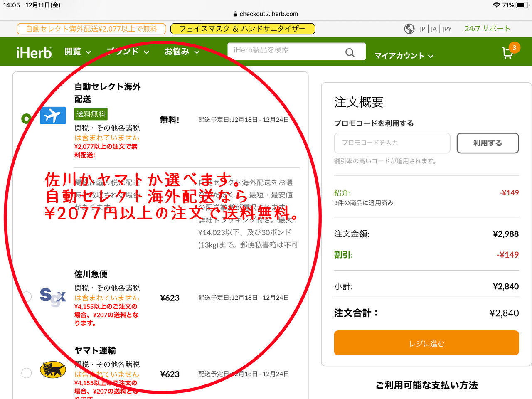This screenshot has width=532, height=399.
Task: Expand the お悩み menu
Action: coord(182,52)
